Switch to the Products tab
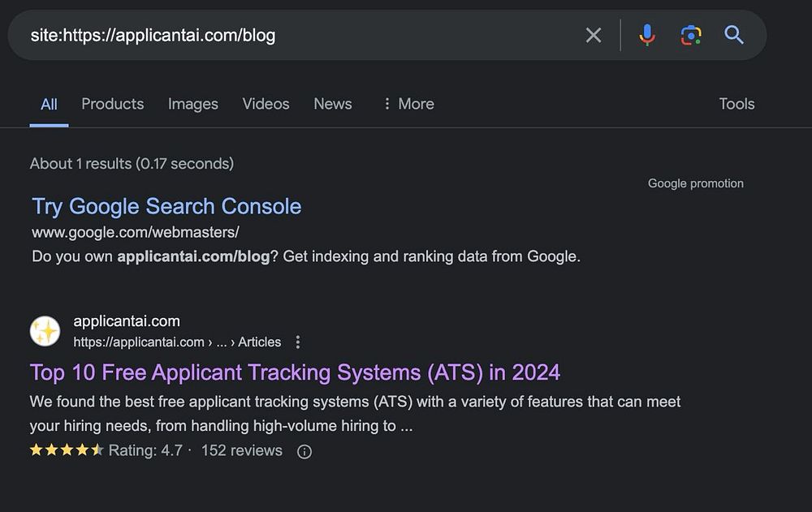The height and width of the screenshot is (512, 812). 112,104
